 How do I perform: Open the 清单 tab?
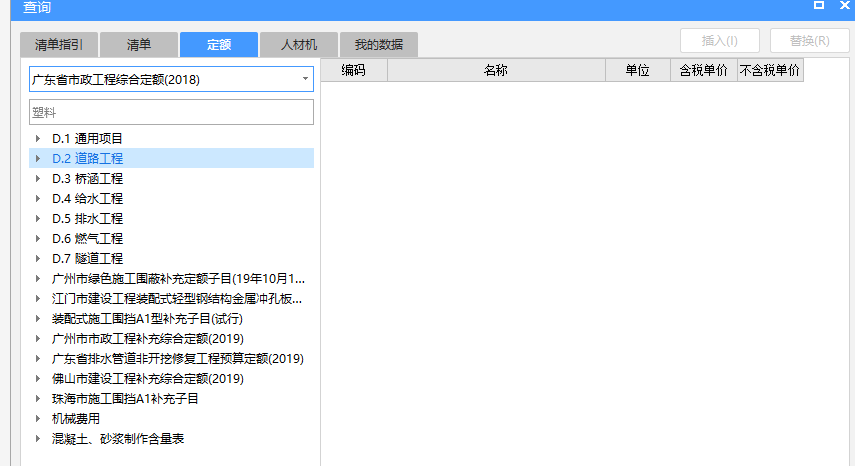[x=139, y=45]
